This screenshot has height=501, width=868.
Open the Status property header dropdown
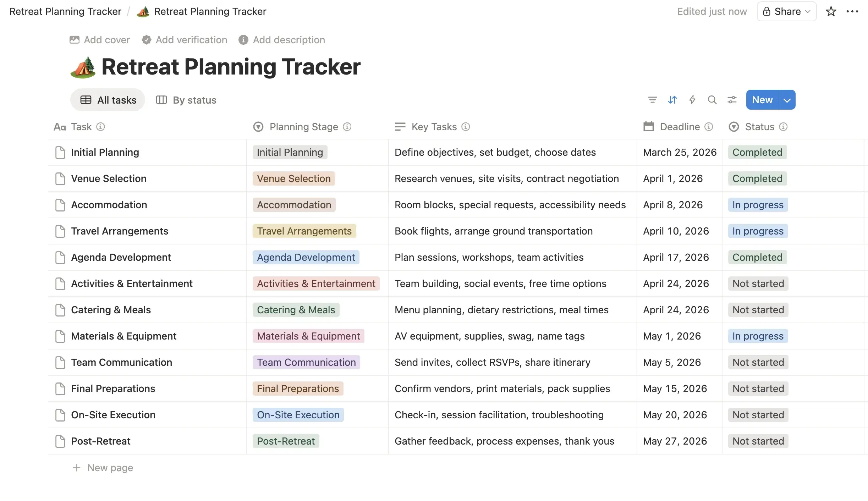pos(759,127)
